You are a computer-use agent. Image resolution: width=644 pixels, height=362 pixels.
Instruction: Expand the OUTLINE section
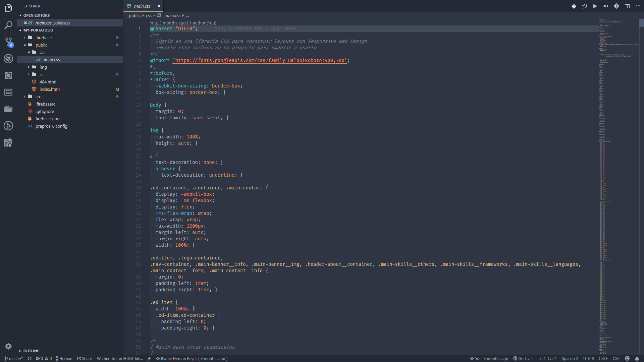tap(31, 351)
